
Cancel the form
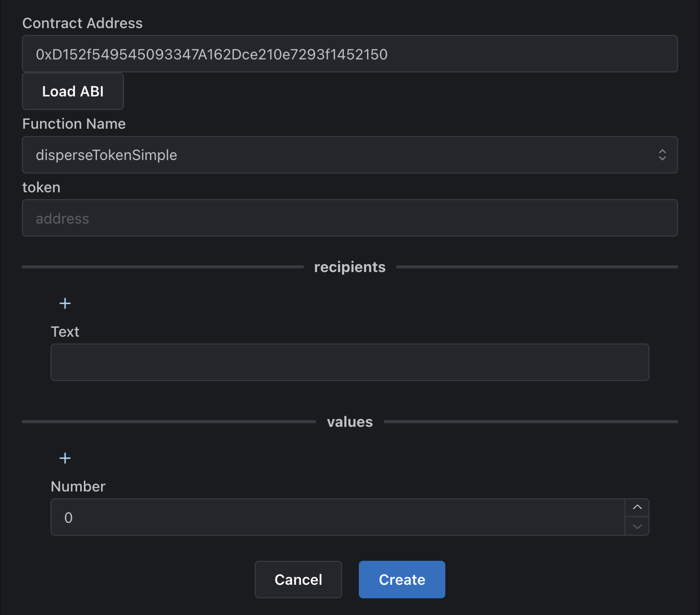(298, 580)
